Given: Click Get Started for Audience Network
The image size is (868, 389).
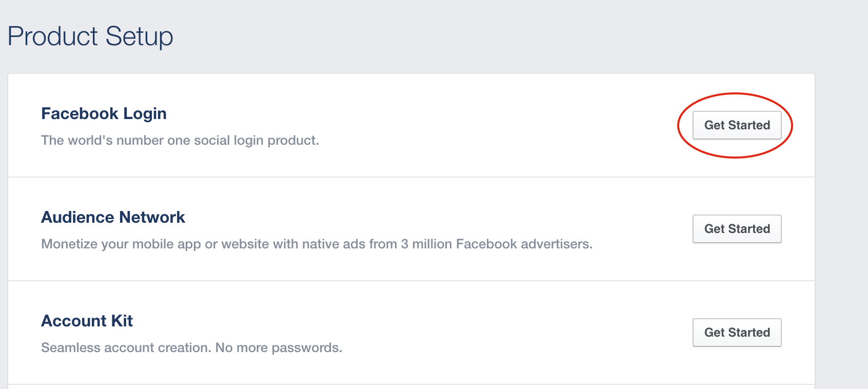Looking at the screenshot, I should point(737,229).
